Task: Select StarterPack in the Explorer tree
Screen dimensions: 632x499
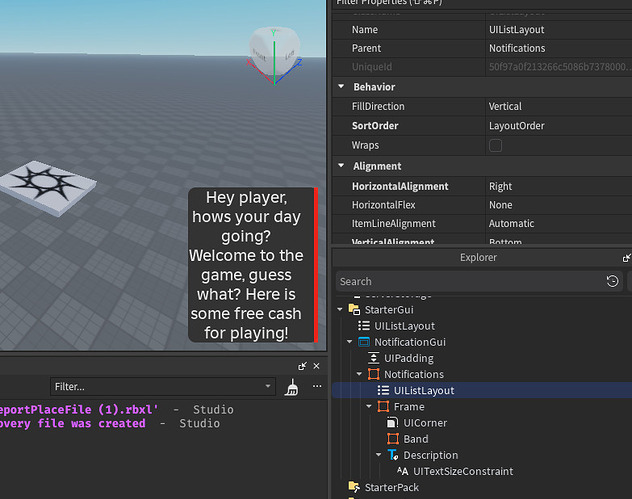Action: [391, 487]
